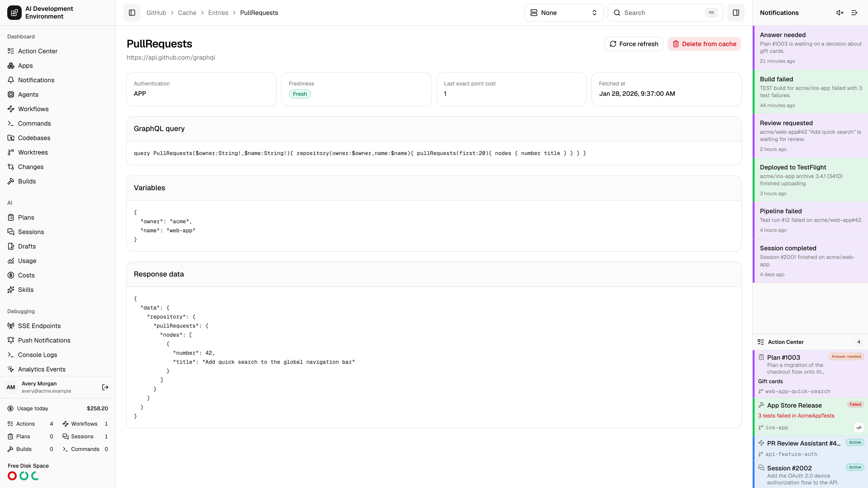Click the Drafts icon
The width and height of the screenshot is (868, 488).
coord(11,246)
